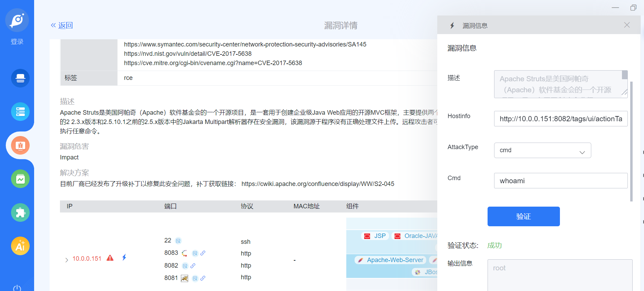The width and height of the screenshot is (644, 291).
Task: Click the Oracle-JAVA component tag
Action: click(415, 236)
